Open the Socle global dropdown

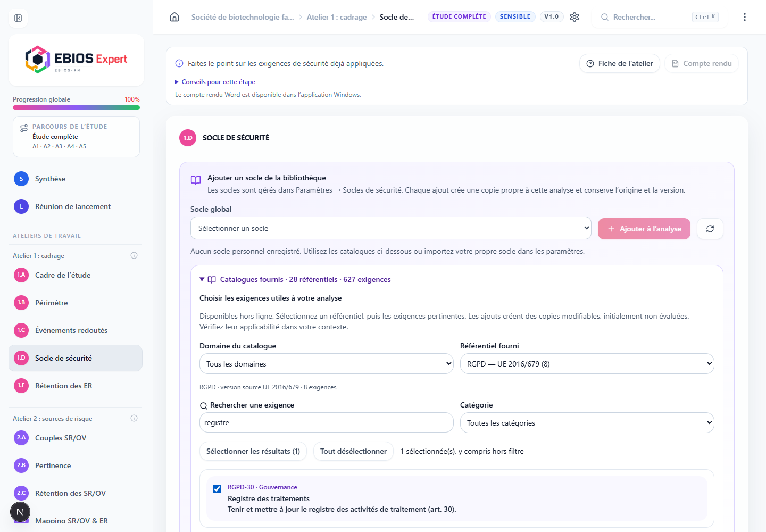click(391, 228)
